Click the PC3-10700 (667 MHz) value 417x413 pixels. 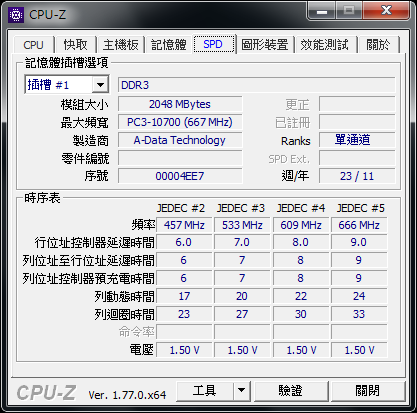click(x=180, y=122)
